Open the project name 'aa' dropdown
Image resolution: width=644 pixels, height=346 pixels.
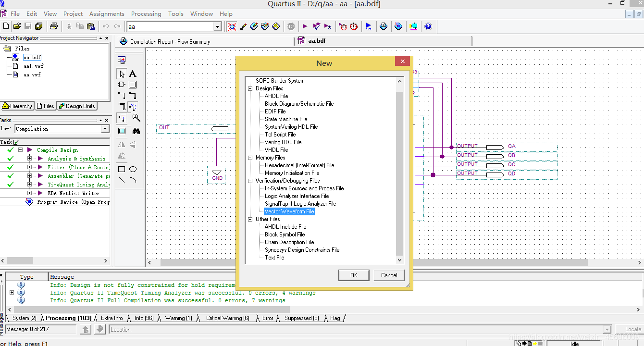pyautogui.click(x=217, y=27)
